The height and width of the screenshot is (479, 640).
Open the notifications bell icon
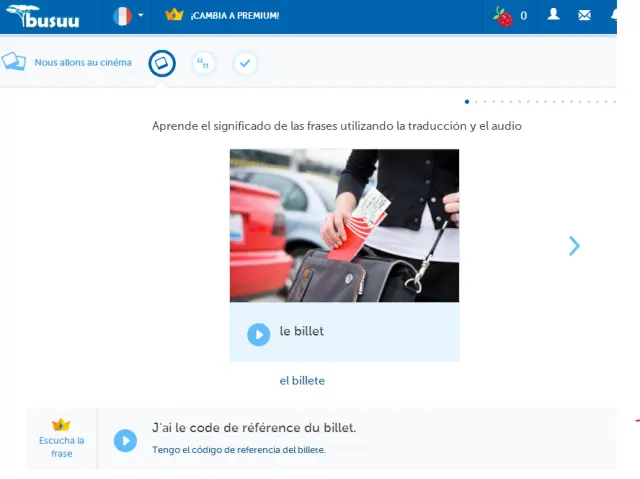click(614, 16)
